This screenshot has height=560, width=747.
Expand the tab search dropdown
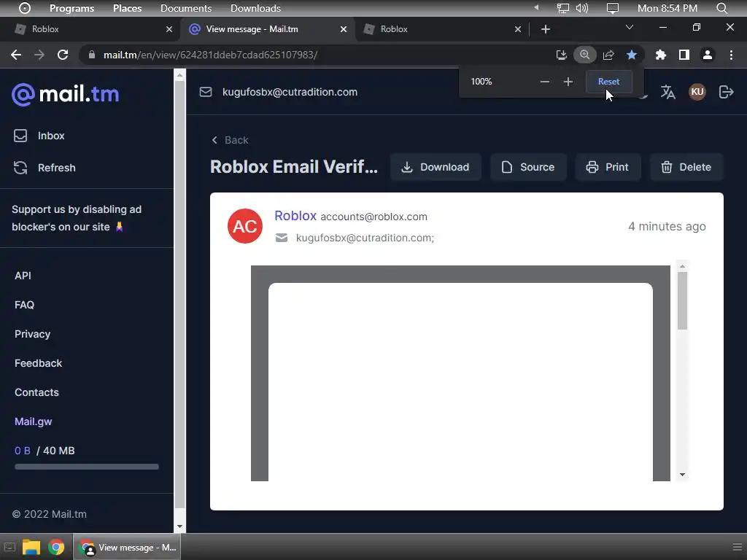click(630, 27)
